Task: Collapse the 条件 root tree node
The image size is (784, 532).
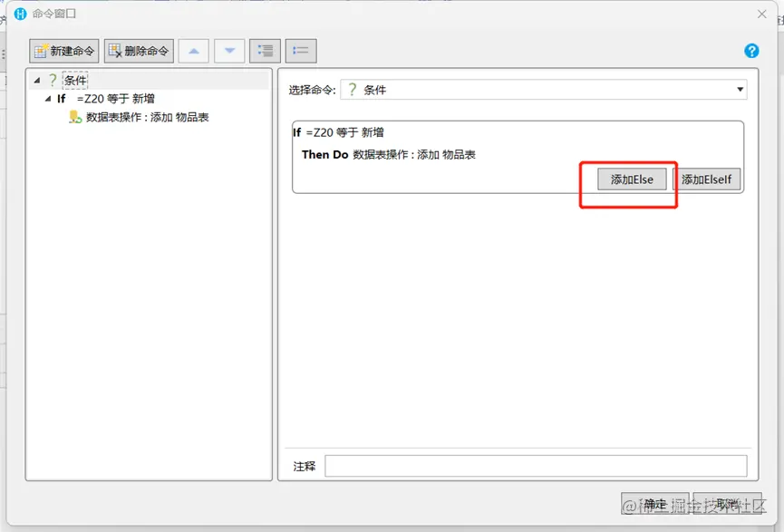Action: (x=37, y=80)
